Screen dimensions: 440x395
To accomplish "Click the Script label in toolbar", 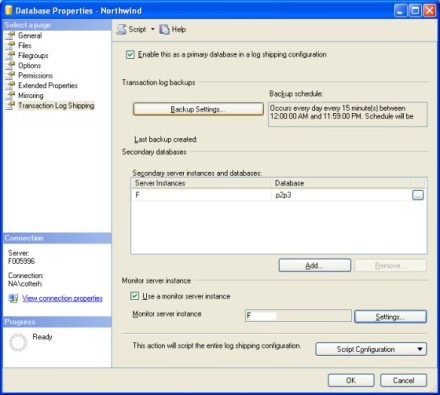I will pos(137,29).
